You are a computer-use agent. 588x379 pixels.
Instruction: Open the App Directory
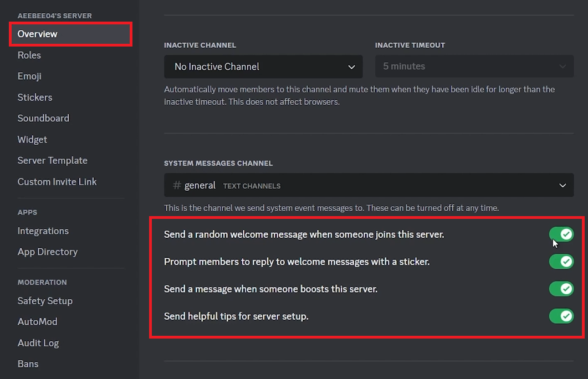click(48, 252)
